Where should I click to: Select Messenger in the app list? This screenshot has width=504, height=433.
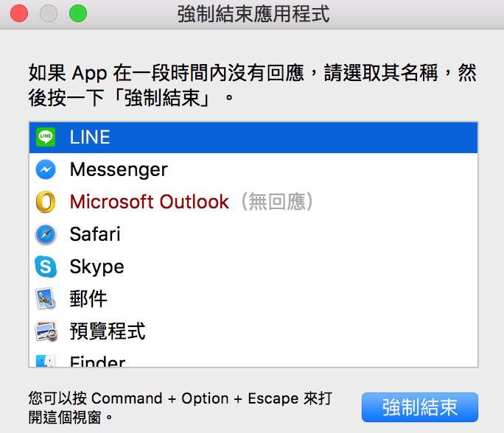coord(253,169)
